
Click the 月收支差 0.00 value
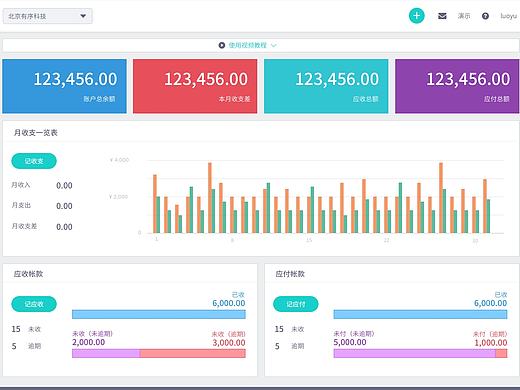click(x=64, y=227)
